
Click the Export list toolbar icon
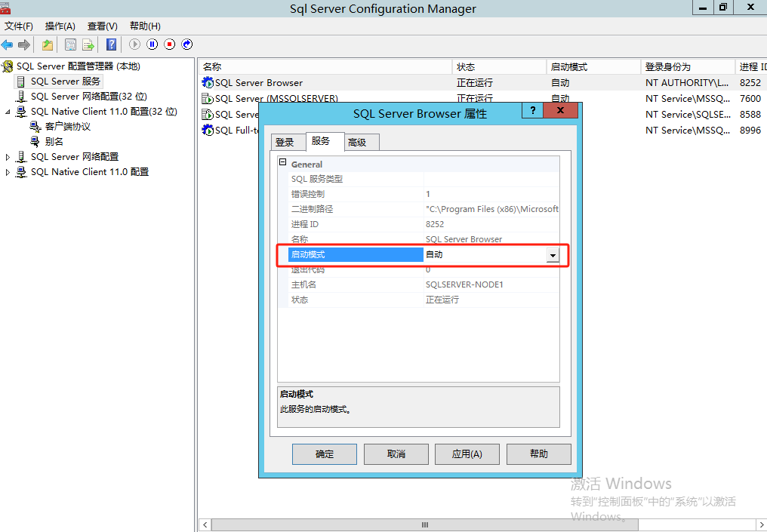point(88,45)
